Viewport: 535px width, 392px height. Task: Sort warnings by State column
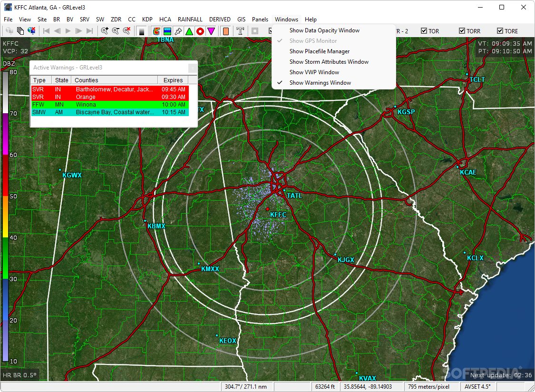tap(61, 80)
